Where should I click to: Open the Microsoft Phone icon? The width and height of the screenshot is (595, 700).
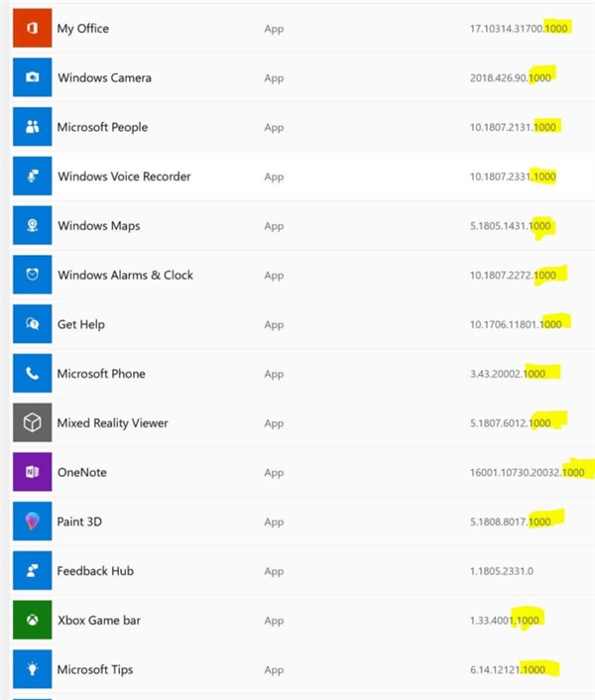click(32, 374)
